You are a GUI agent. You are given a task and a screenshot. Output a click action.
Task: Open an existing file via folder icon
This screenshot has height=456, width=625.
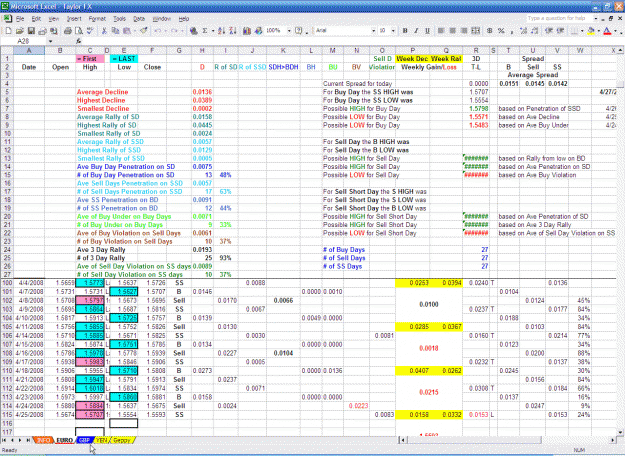pos(19,31)
